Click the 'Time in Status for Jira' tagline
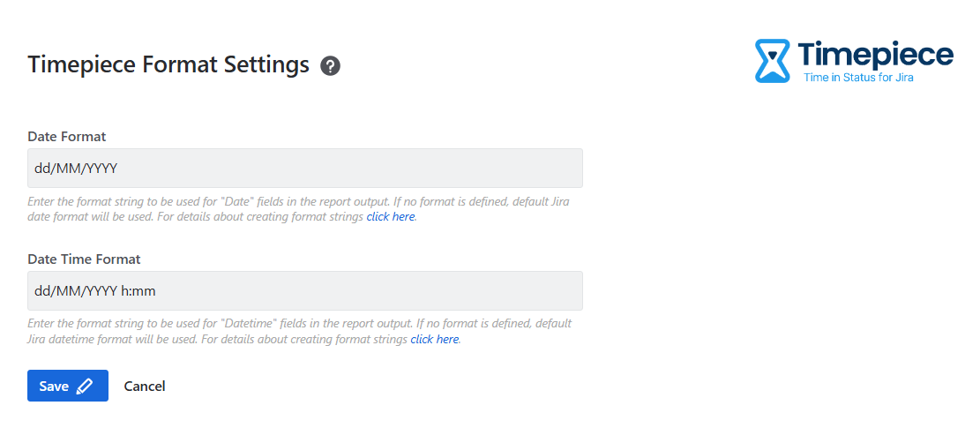The width and height of the screenshot is (980, 428). [x=857, y=78]
